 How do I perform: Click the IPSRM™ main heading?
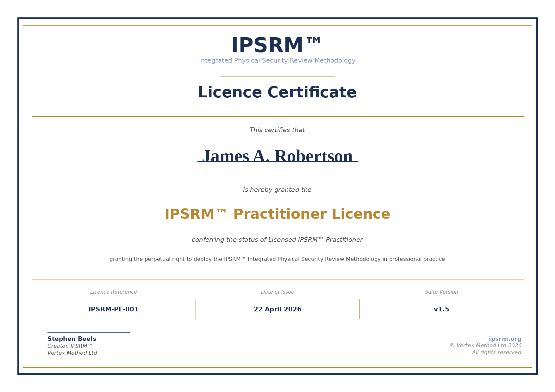tap(276, 46)
